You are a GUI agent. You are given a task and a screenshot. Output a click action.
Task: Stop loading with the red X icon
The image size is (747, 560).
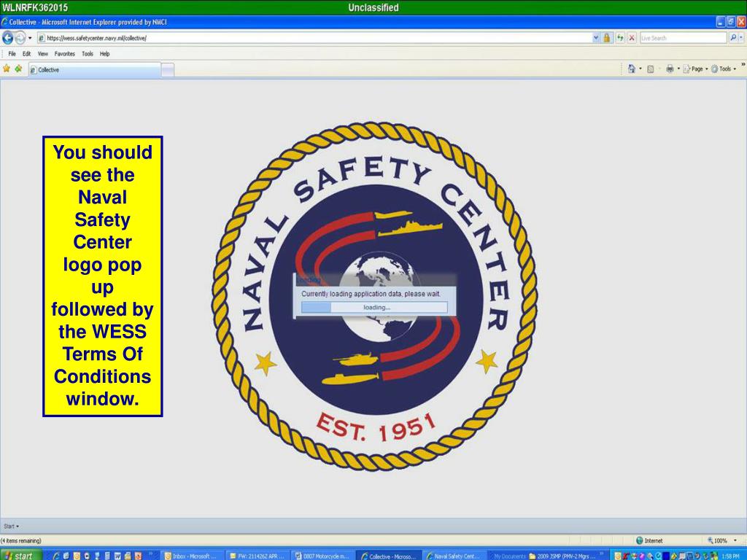[632, 38]
